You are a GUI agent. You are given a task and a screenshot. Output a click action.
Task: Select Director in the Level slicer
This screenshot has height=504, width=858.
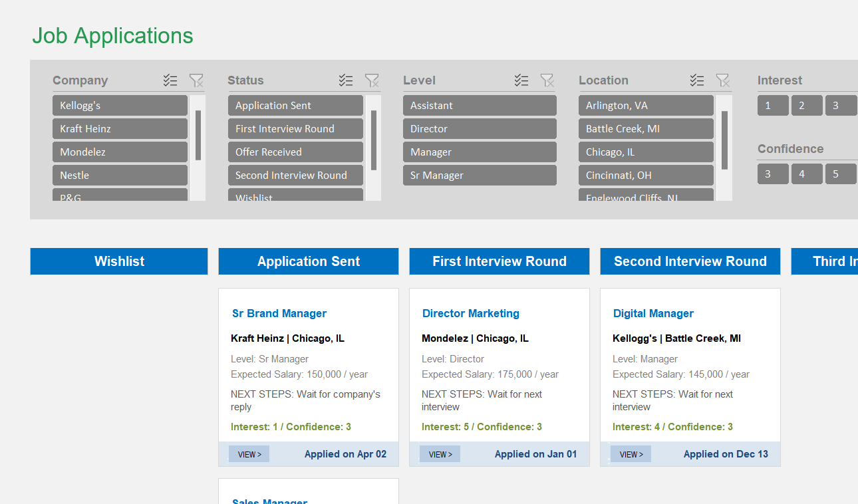pos(480,128)
